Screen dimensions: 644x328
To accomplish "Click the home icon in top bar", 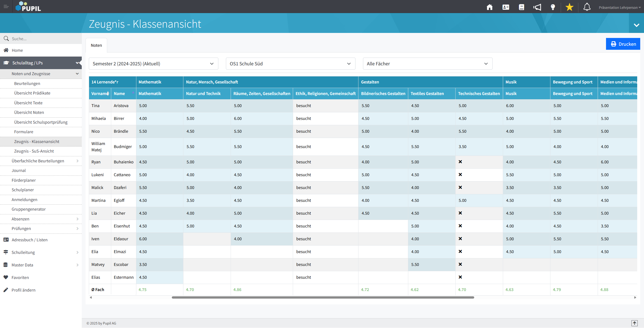I will click(x=489, y=7).
